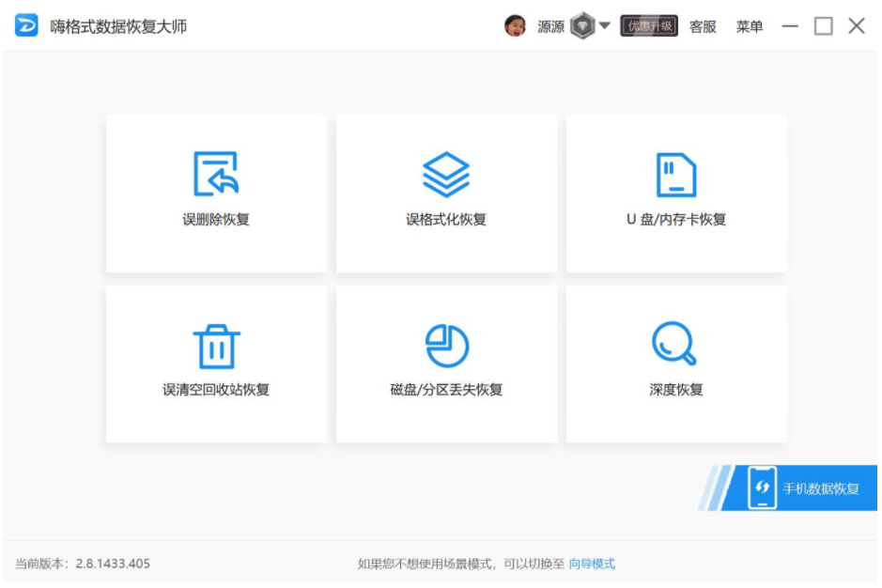Open the user profile avatar picture
The height and width of the screenshot is (588, 882).
coord(515,26)
